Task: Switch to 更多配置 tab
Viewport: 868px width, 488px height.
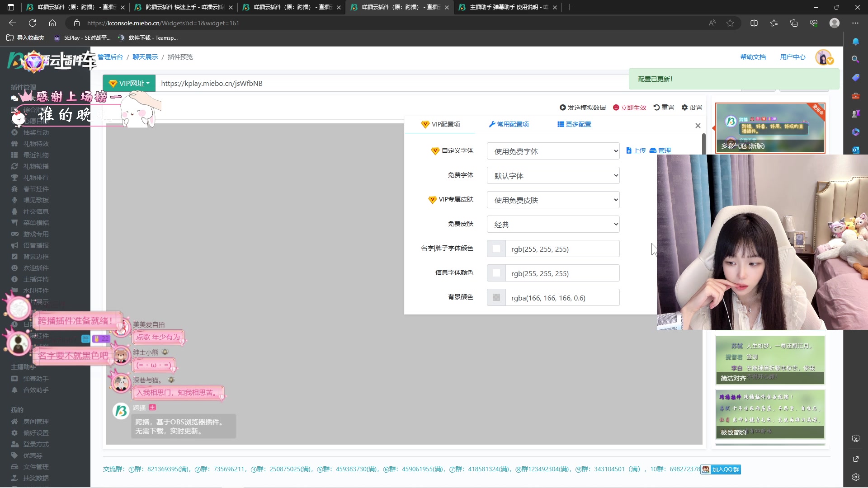Action: point(574,124)
